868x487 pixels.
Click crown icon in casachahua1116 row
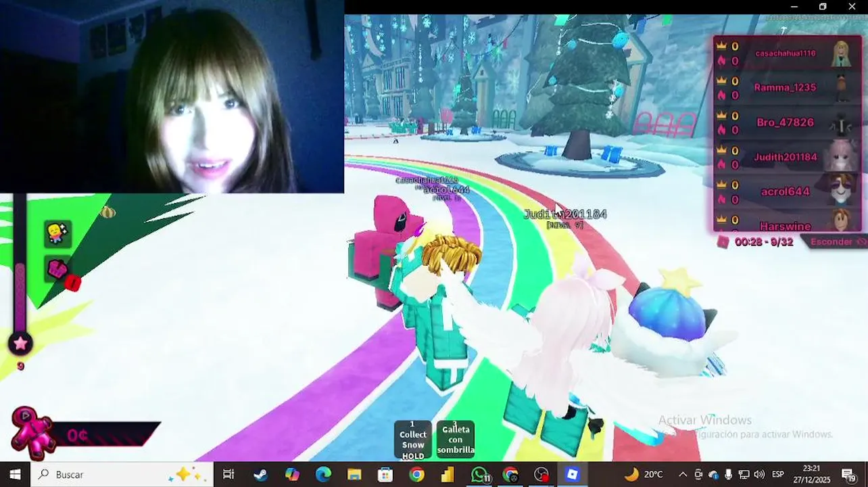tap(721, 45)
